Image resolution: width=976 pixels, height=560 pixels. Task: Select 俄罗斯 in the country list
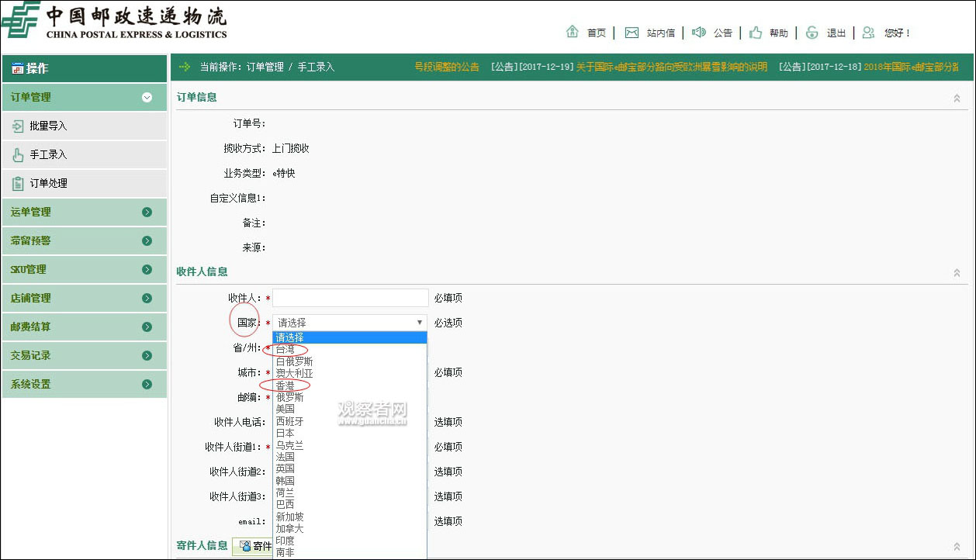pos(350,397)
